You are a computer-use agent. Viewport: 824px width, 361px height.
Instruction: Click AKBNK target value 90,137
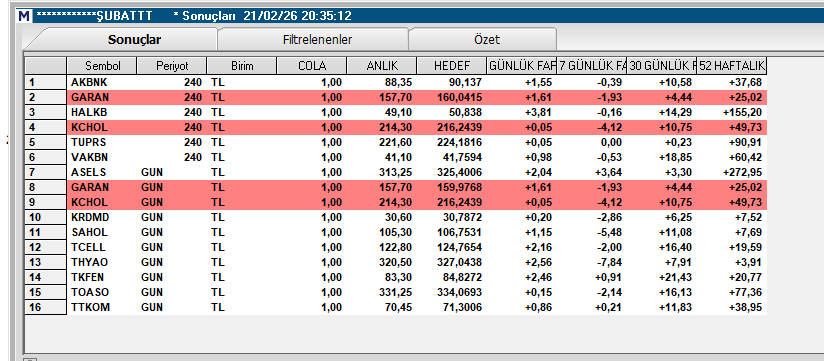point(465,82)
